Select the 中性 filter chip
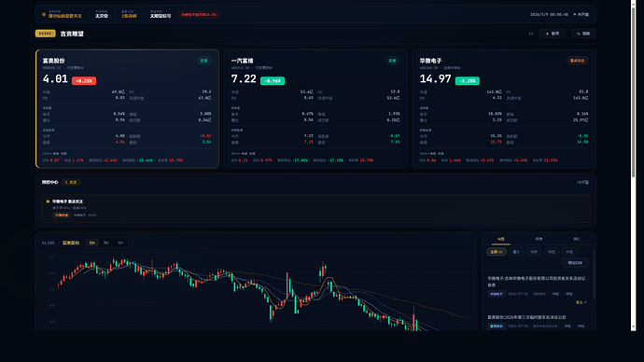Image resolution: width=644 pixels, height=362 pixels. pyautogui.click(x=569, y=252)
